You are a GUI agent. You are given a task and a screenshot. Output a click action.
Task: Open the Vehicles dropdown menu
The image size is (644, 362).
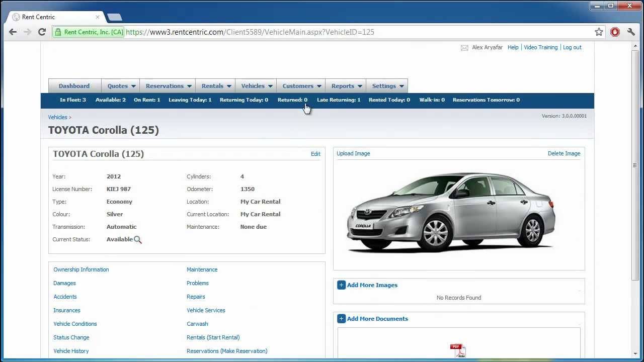[257, 86]
